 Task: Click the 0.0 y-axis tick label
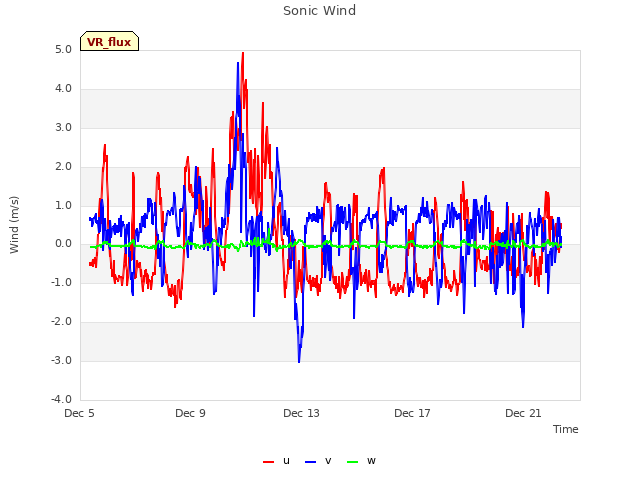63,244
